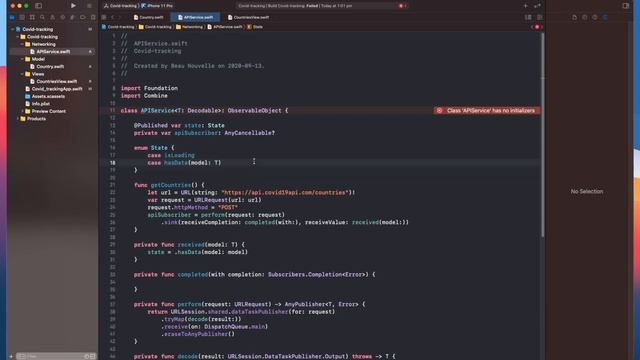This screenshot has width=640, height=360.
Task: Open the Library with plus button
Action: [526, 6]
